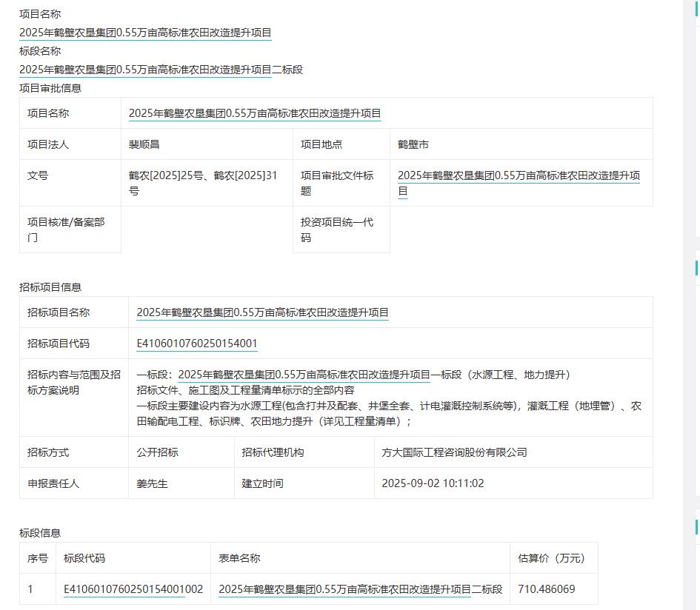This screenshot has width=700, height=610.
Task: Select the 项目地点 value 鹤壁市
Action: [413, 144]
